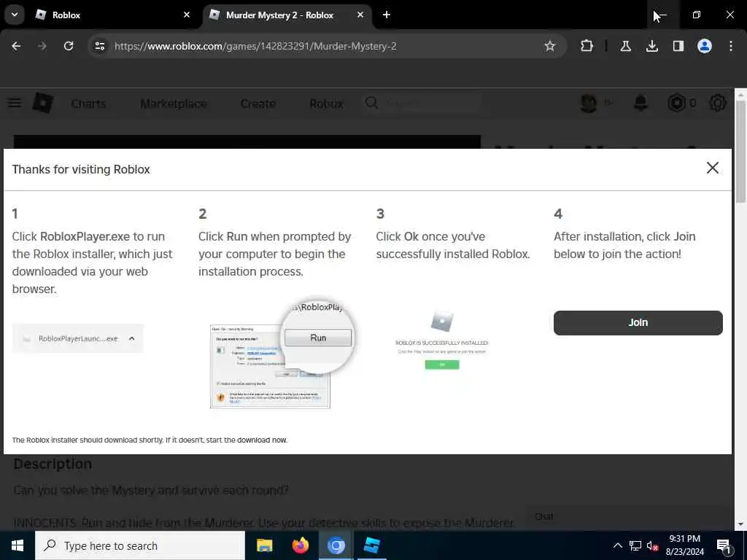Open the Robux menu item

click(326, 104)
